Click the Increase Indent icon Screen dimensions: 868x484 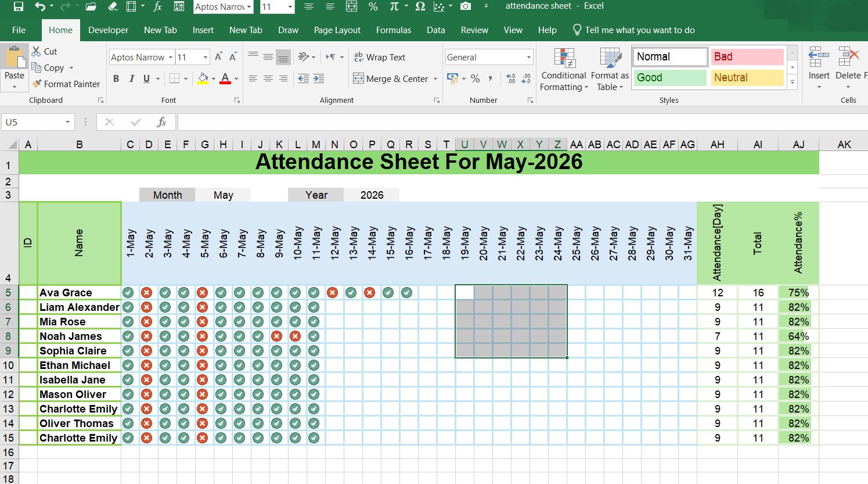(x=318, y=78)
